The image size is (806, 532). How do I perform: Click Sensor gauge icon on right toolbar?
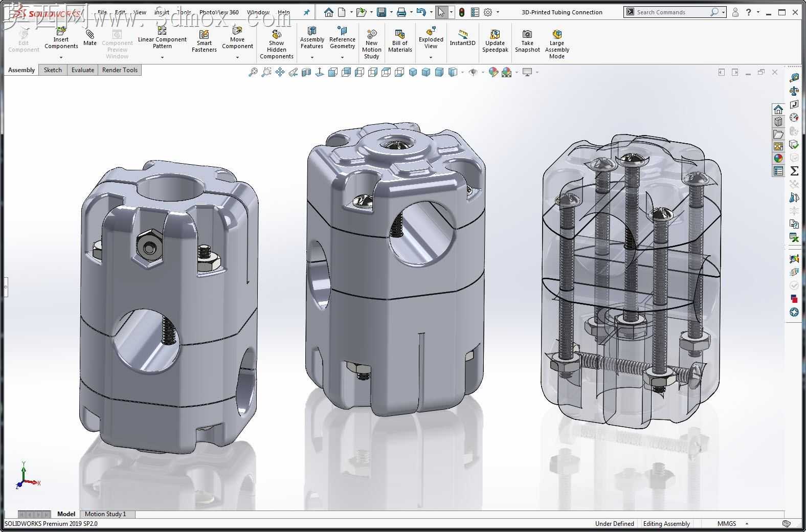[x=794, y=118]
